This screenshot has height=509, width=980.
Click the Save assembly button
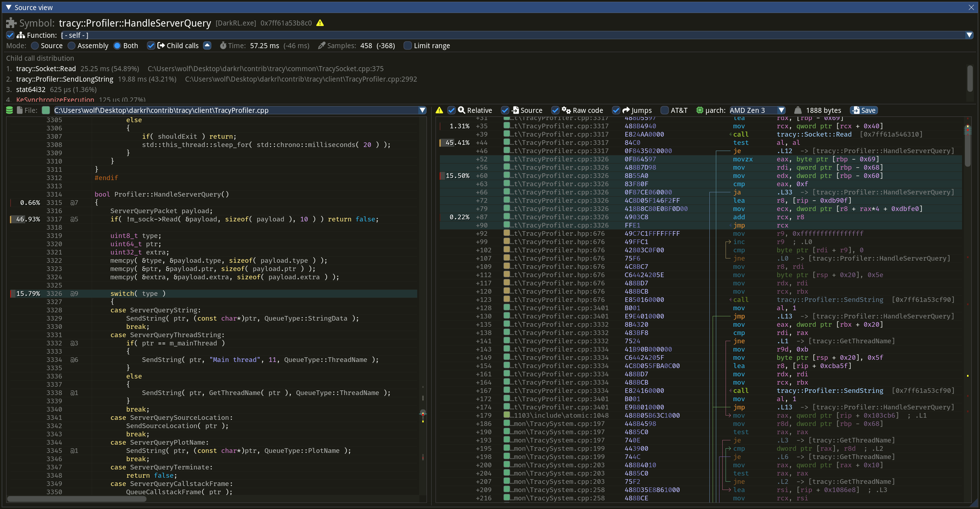pyautogui.click(x=864, y=110)
